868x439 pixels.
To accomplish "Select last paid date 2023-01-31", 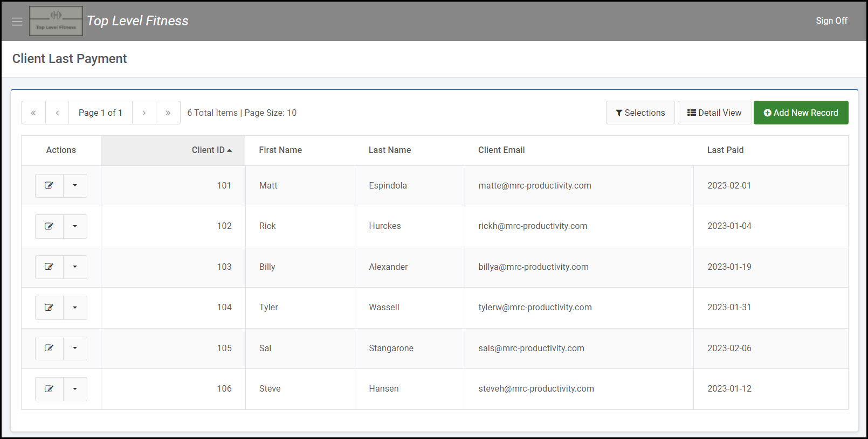I will [729, 308].
